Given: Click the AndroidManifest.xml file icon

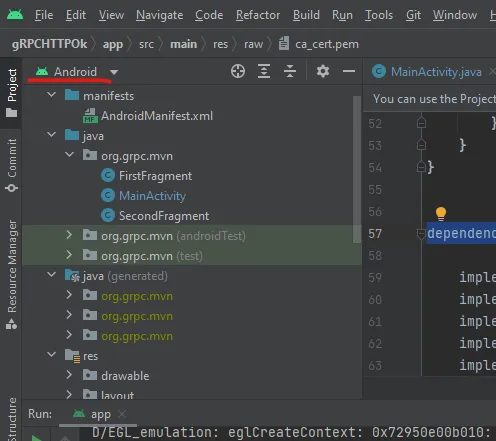Looking at the screenshot, I should [x=90, y=116].
